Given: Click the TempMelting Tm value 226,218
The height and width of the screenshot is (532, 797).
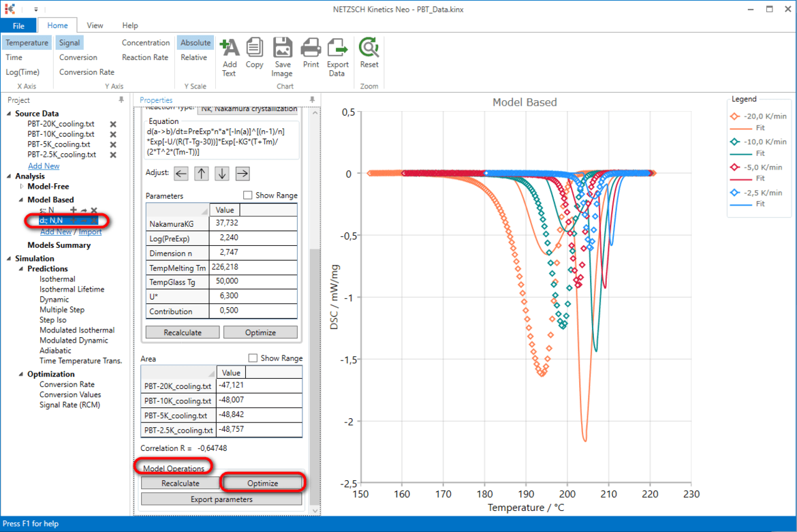Looking at the screenshot, I should click(x=253, y=267).
